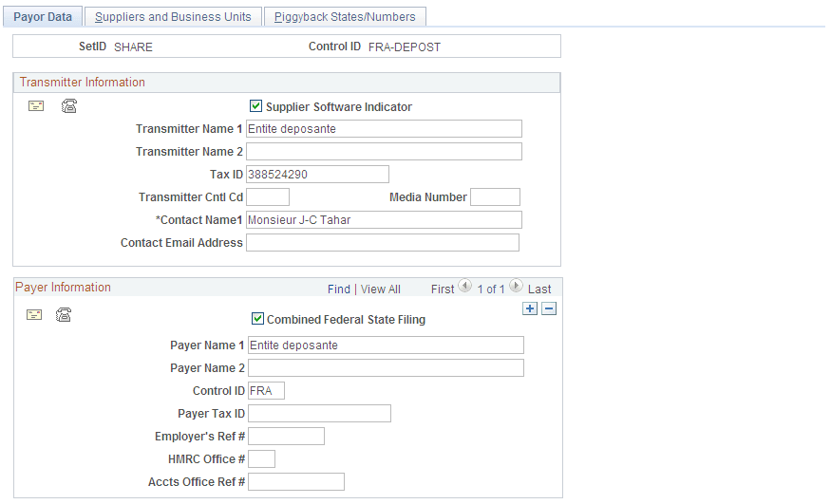Click the Payer Tax ID field
Screen dimensions: 831x504
coord(319,414)
